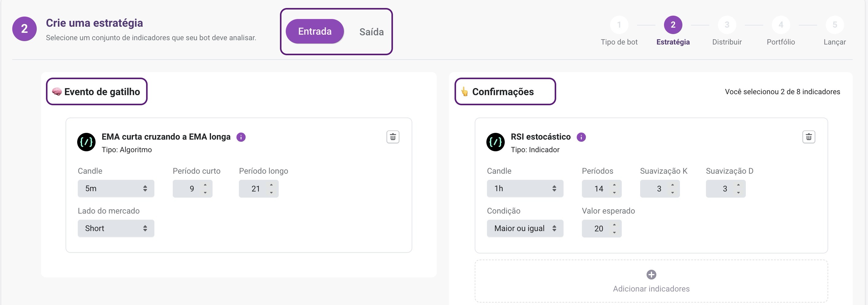This screenshot has height=305, width=868.
Task: Delete the RSI estocástico indicator card
Action: 809,137
